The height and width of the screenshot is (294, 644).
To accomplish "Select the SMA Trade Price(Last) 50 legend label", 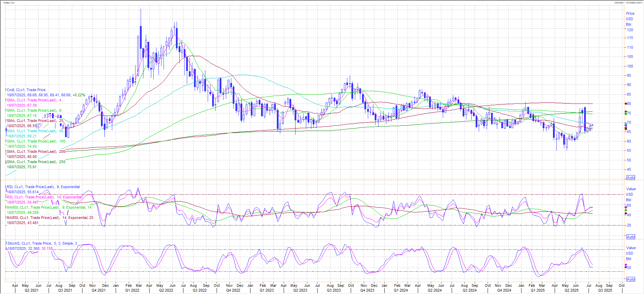I will 35,131.
